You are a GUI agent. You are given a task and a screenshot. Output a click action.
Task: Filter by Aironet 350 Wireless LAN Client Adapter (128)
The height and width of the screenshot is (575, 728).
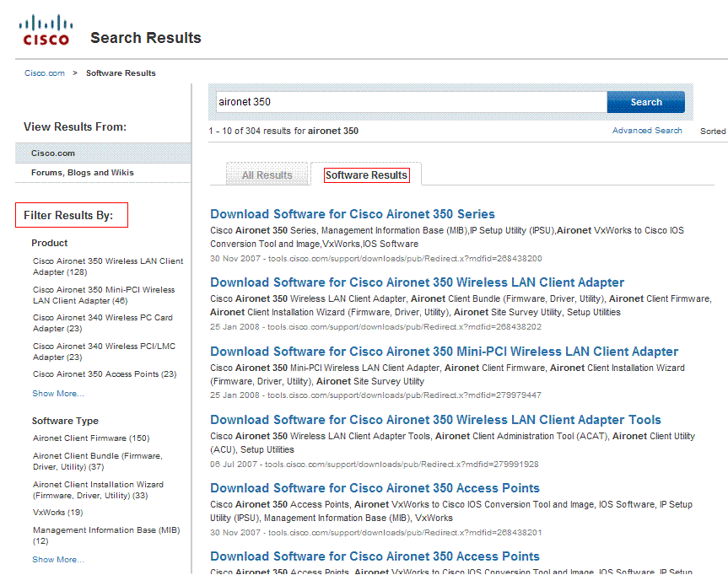click(x=108, y=266)
